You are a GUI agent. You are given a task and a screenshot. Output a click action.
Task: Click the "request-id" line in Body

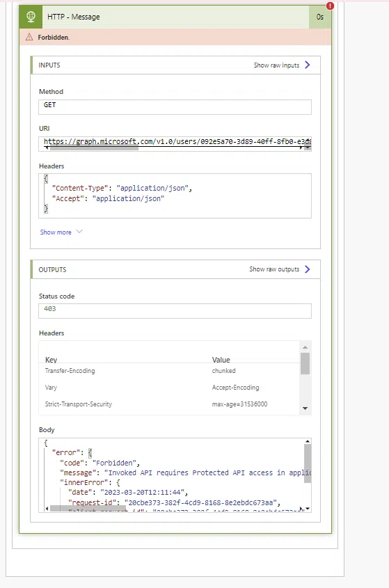pyautogui.click(x=174, y=502)
